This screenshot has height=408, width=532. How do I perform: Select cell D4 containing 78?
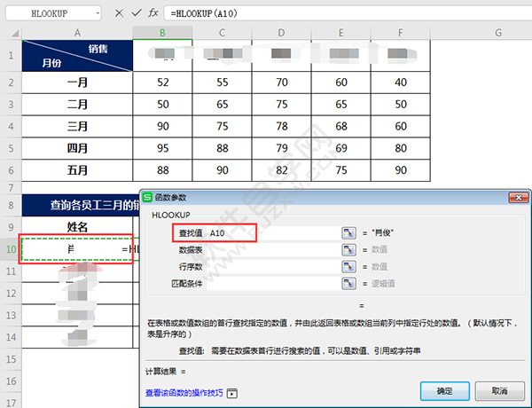[x=281, y=126]
